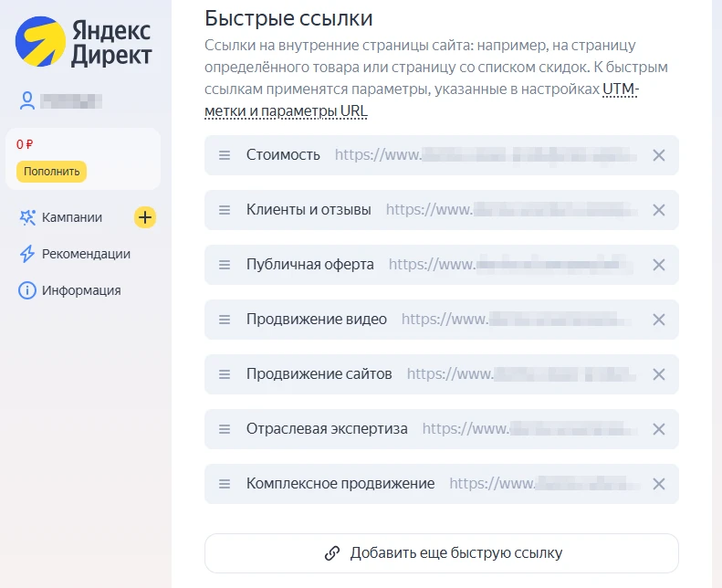Open the user account profile icon

[26, 100]
